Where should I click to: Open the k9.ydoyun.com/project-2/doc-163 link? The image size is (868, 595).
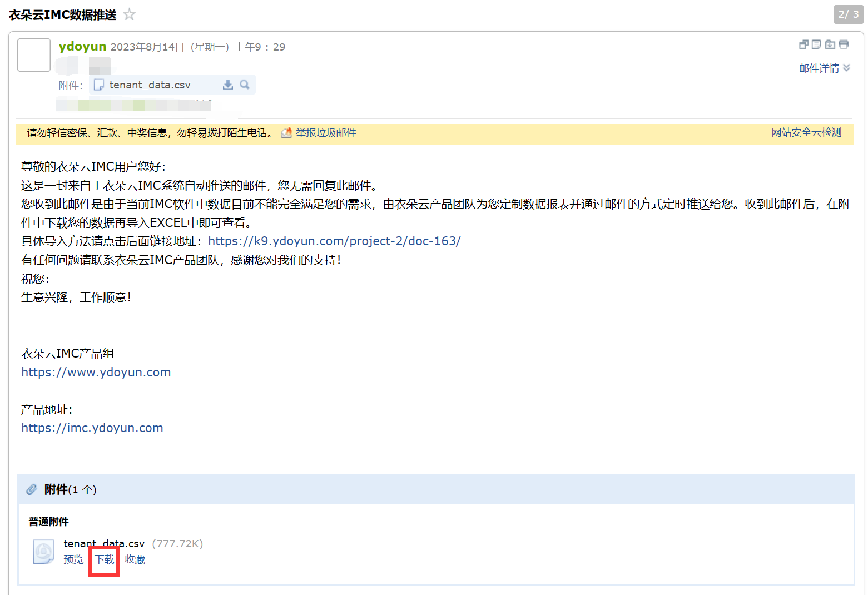click(334, 241)
